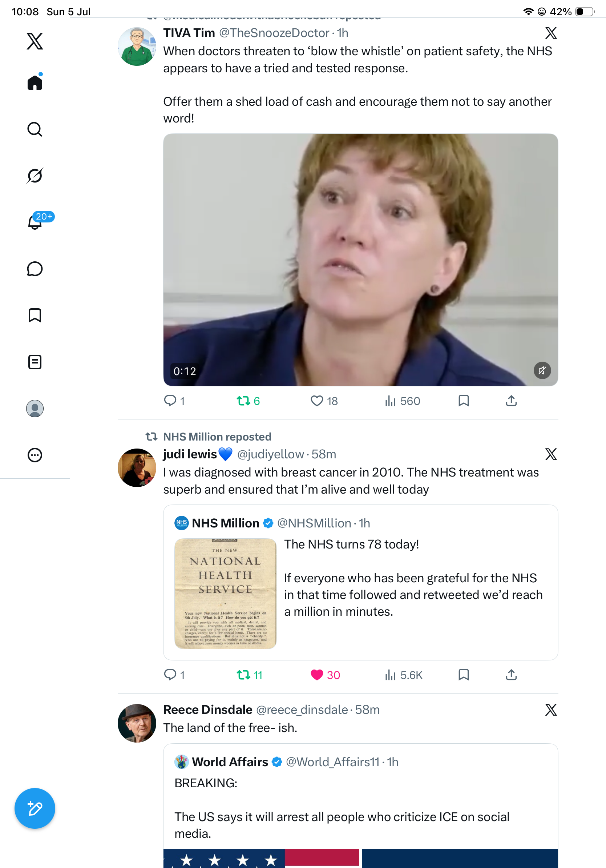Open the Home timeline icon
Screen dimensions: 606x868
(35, 83)
